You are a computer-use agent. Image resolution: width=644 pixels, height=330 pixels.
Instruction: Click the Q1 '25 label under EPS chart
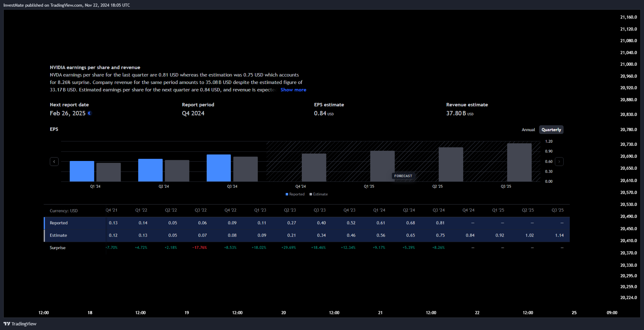[369, 187]
